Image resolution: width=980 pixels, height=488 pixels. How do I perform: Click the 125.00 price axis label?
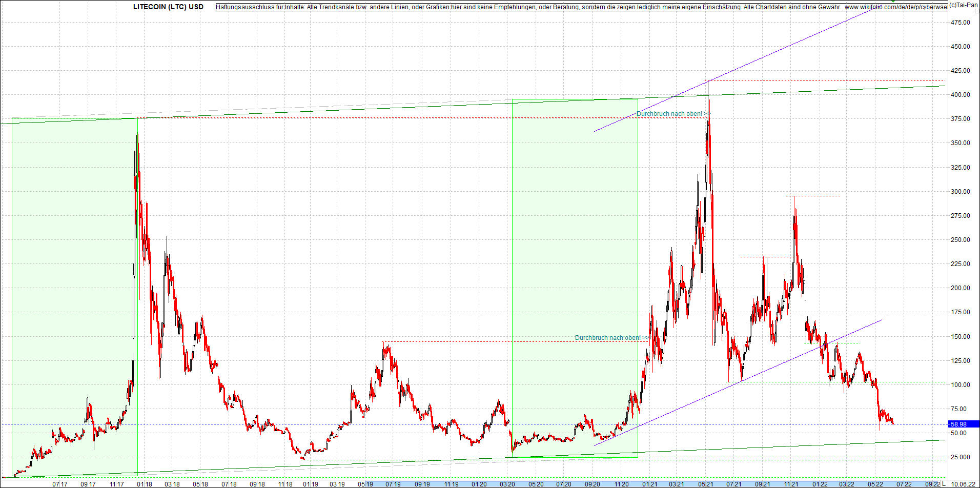(960, 361)
